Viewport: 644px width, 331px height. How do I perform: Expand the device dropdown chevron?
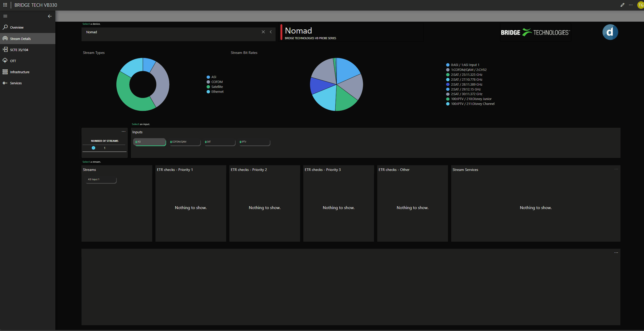click(271, 32)
